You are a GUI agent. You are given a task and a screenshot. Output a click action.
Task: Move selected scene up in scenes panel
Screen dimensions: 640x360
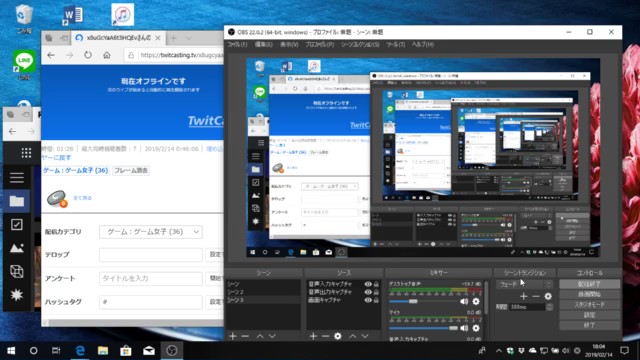coord(260,336)
